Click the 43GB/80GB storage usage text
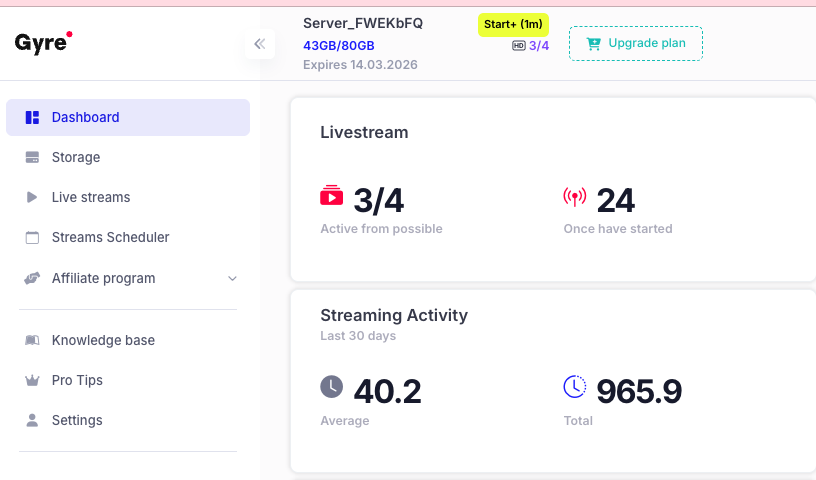 tap(338, 45)
